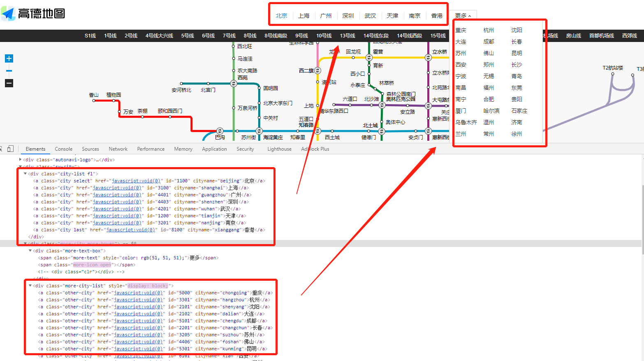Open the Lighthouse tab

pos(279,149)
